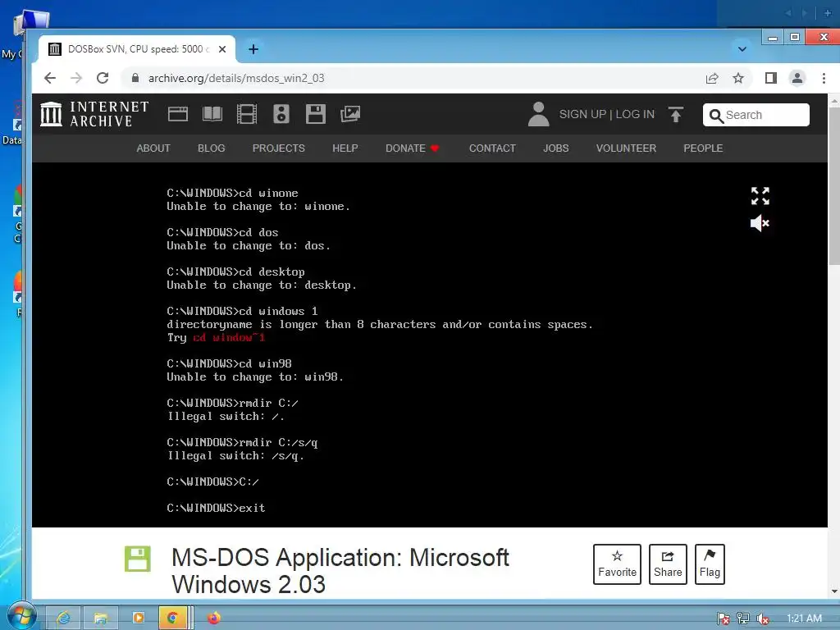Image resolution: width=840 pixels, height=630 pixels.
Task: Toggle the emulator mute speaker icon
Action: [x=760, y=223]
